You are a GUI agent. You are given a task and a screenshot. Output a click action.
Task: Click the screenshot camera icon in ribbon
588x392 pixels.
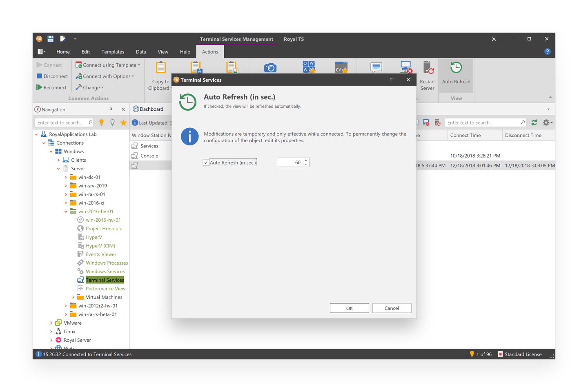(x=270, y=68)
